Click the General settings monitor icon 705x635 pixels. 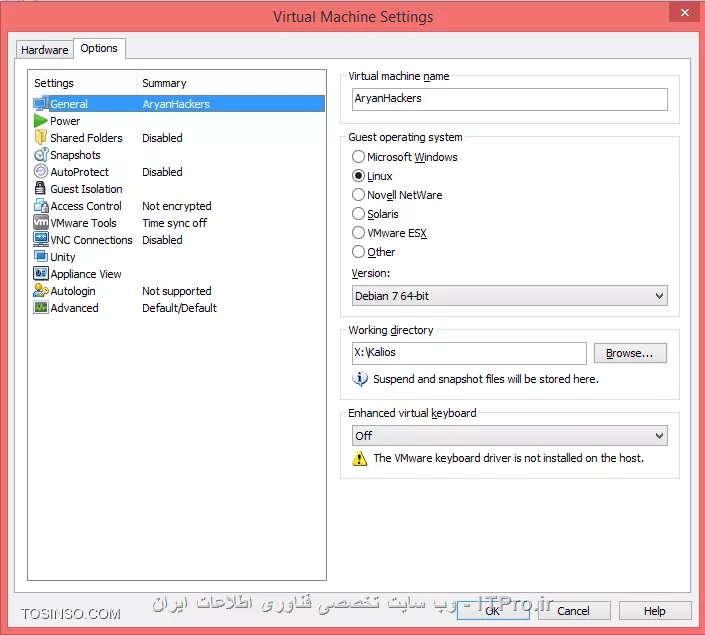[41, 103]
